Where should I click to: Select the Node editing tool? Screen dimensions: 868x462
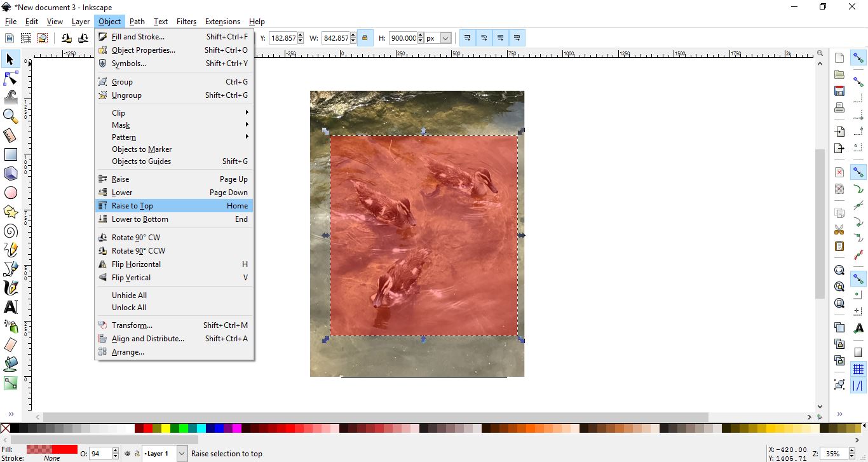[10, 78]
